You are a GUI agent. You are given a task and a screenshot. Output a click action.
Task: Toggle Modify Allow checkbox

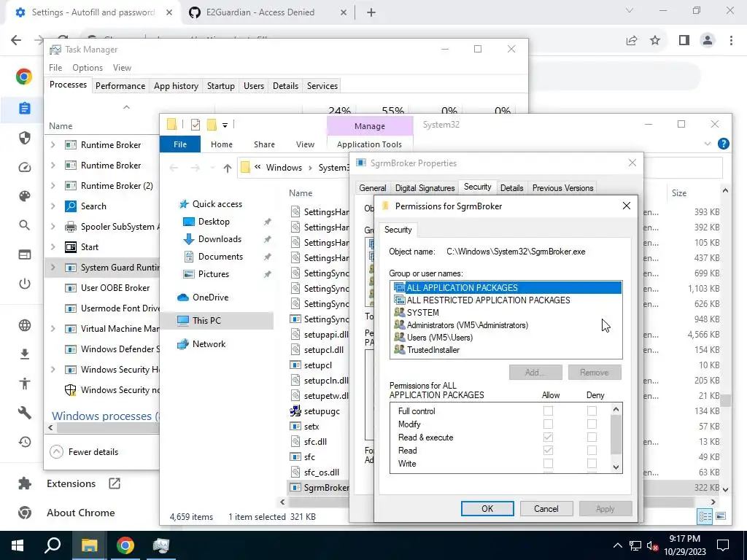(x=549, y=424)
